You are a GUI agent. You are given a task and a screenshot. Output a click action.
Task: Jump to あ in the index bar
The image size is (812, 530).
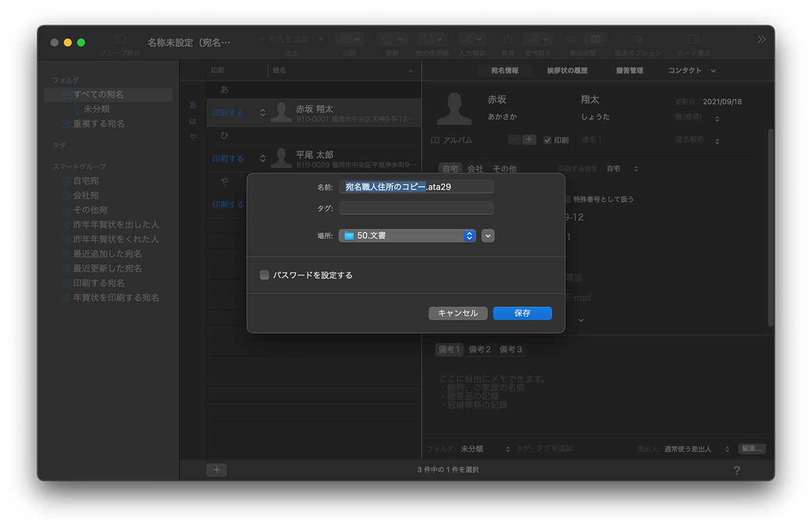[193, 105]
